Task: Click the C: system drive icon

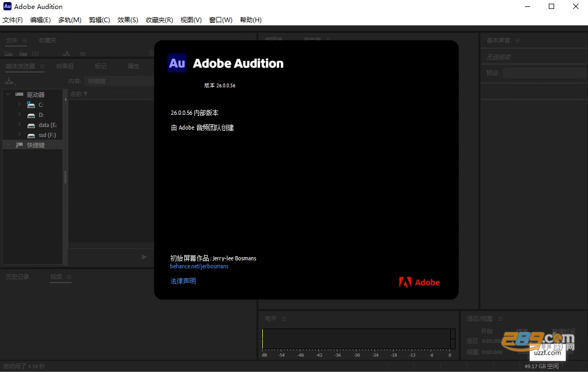Action: coord(31,105)
